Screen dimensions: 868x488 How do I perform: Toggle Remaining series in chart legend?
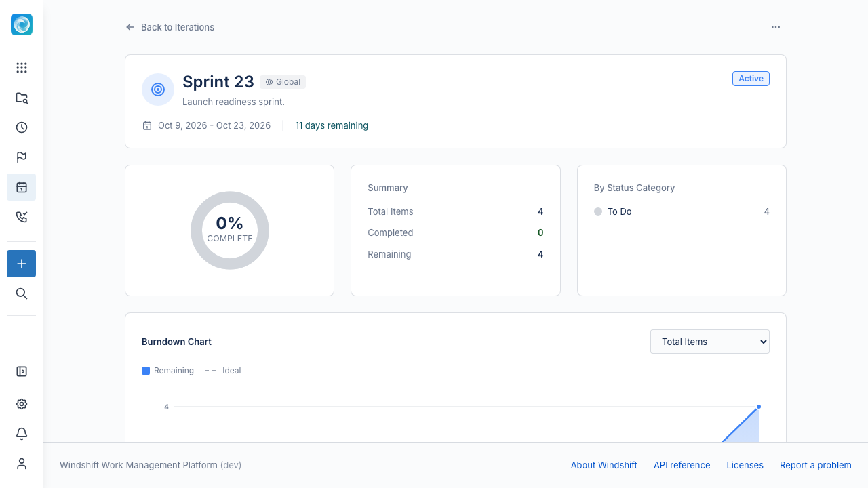(167, 371)
